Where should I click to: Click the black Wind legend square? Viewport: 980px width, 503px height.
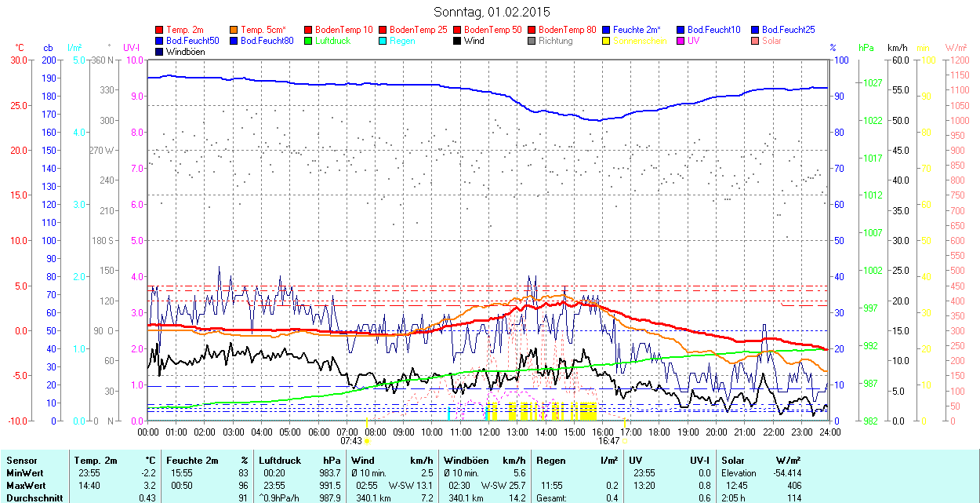[458, 41]
